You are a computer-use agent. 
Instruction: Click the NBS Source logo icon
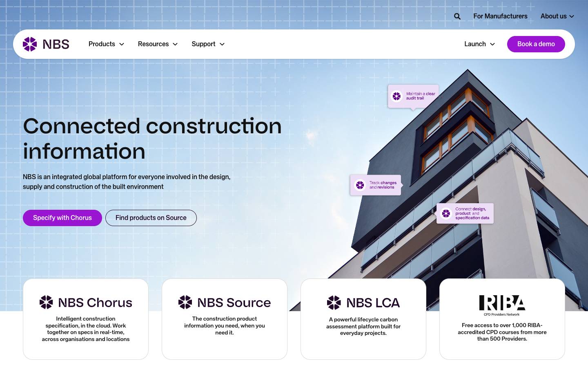point(185,302)
